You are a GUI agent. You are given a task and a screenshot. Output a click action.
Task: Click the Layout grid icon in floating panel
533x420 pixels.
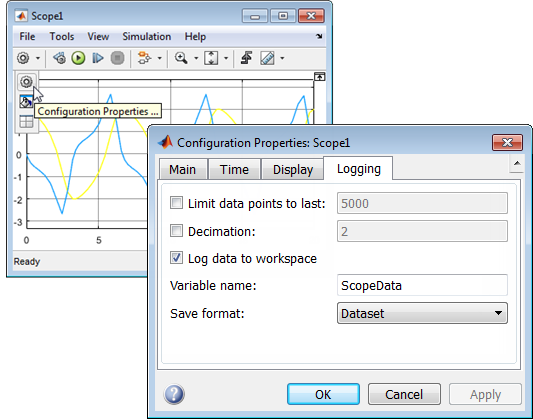26,121
